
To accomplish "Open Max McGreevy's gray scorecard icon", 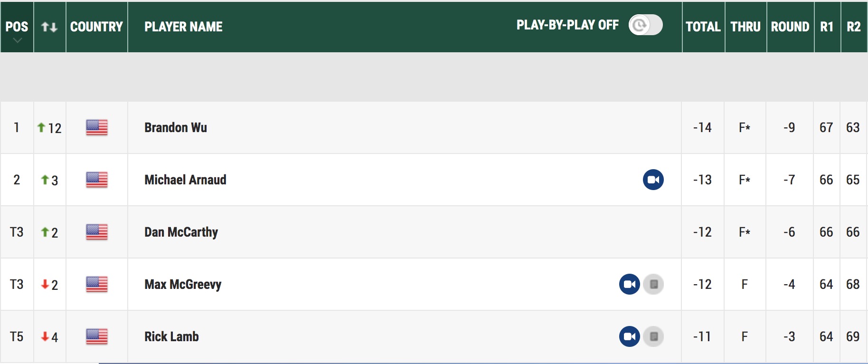I will [x=653, y=284].
